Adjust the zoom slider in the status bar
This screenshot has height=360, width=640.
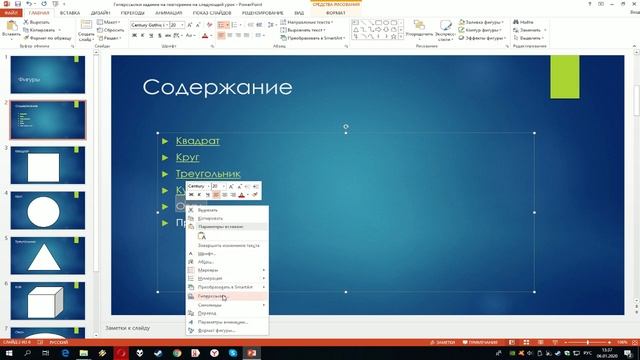click(x=587, y=342)
